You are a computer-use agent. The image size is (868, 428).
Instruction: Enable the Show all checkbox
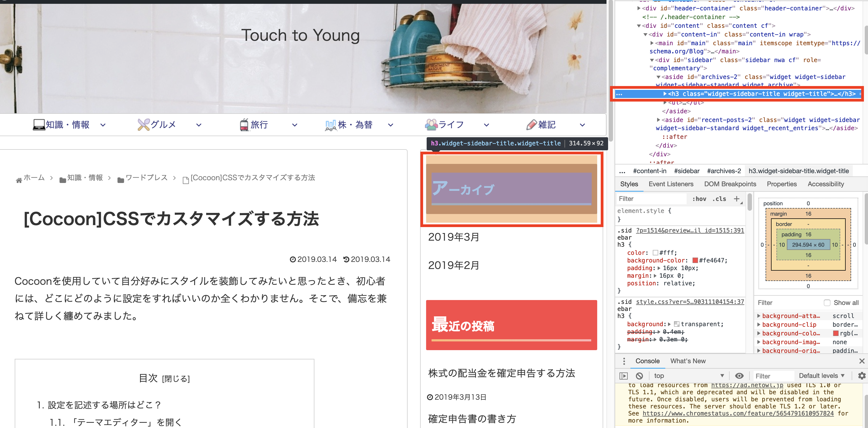827,303
